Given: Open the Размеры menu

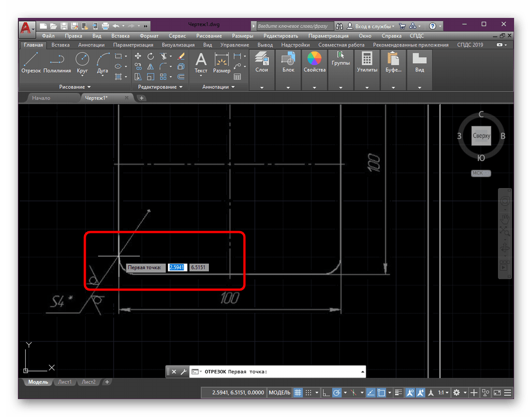Looking at the screenshot, I should (242, 36).
